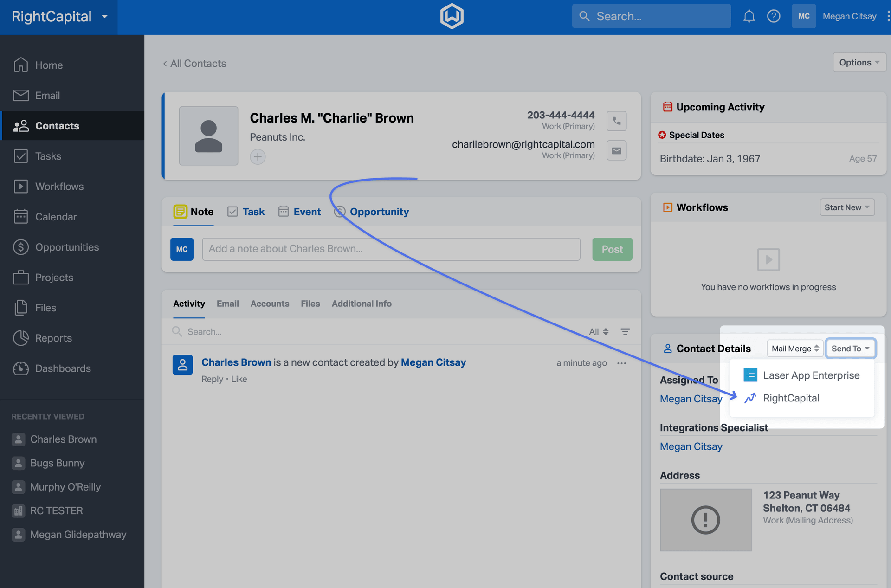
Task: Open the help question mark icon
Action: point(774,17)
